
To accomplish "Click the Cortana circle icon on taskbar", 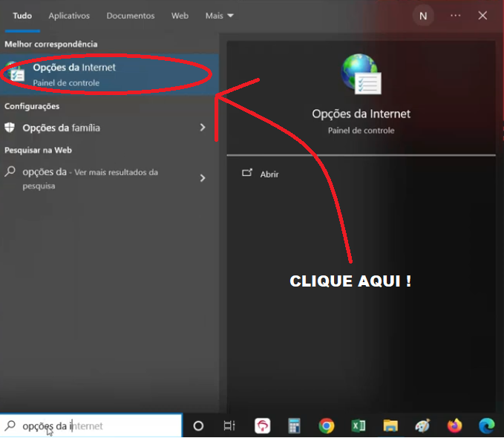I will tap(198, 426).
